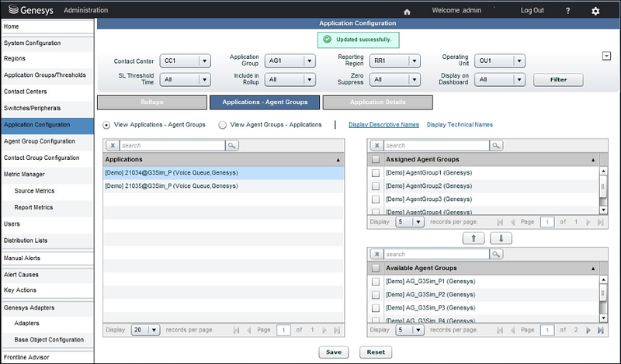Run the Assigned Agent Groups search magnifier
The height and width of the screenshot is (364, 621).
point(496,145)
